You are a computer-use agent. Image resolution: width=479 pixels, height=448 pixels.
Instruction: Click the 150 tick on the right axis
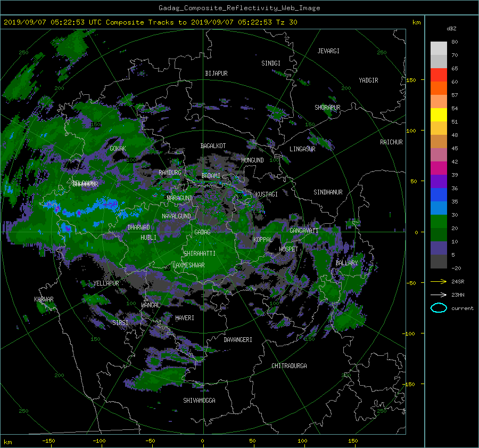pos(411,80)
